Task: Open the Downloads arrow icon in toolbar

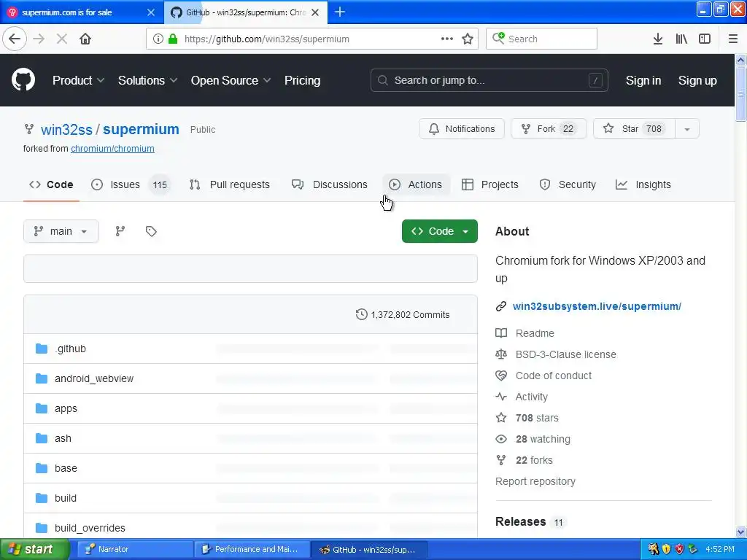Action: pyautogui.click(x=658, y=39)
